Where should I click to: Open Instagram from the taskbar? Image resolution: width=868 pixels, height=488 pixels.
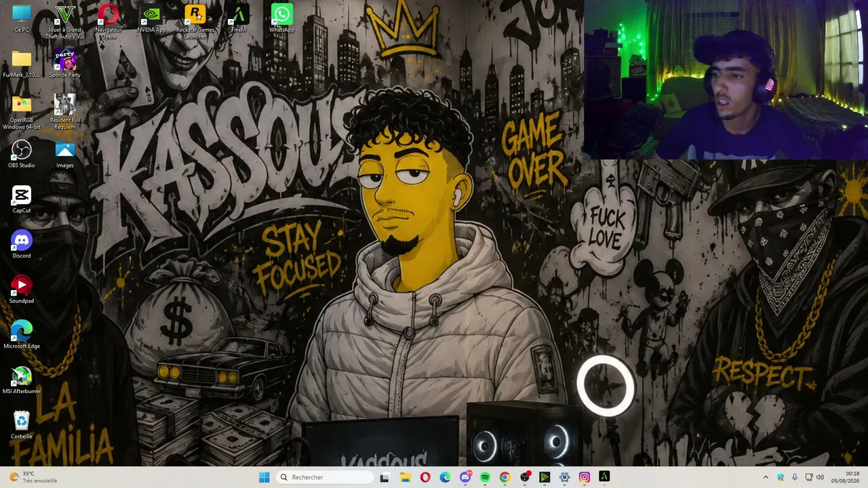(x=585, y=477)
